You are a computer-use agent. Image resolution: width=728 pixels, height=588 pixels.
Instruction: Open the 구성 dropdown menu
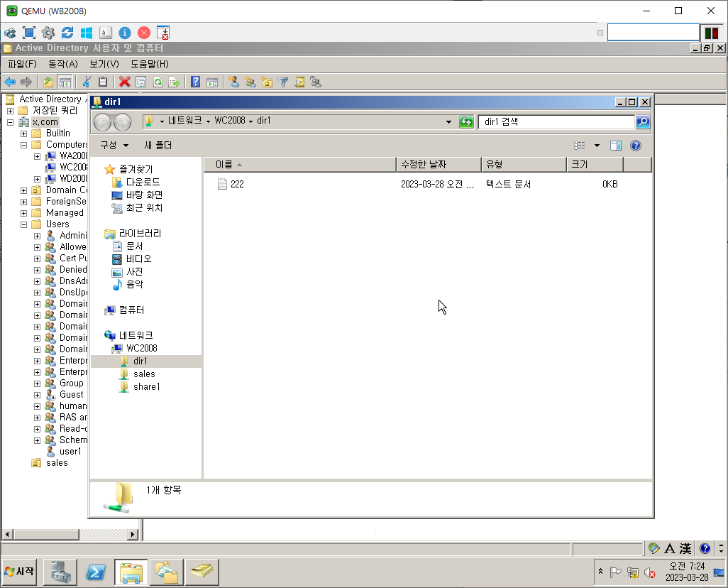114,146
